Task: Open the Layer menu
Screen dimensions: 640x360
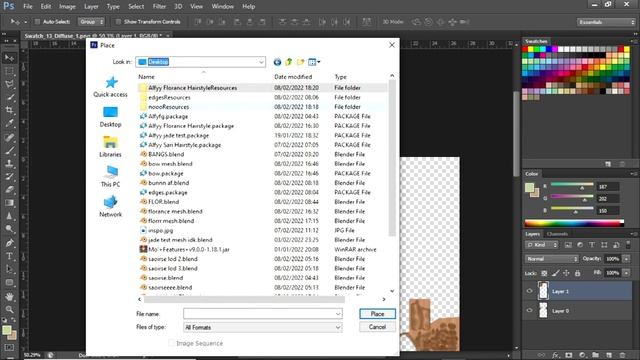Action: pyautogui.click(x=91, y=7)
